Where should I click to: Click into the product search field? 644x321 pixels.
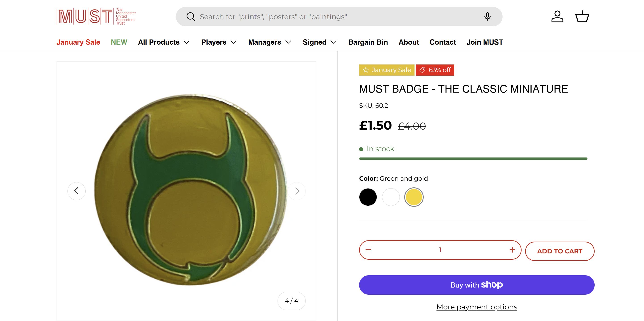[x=325, y=17]
